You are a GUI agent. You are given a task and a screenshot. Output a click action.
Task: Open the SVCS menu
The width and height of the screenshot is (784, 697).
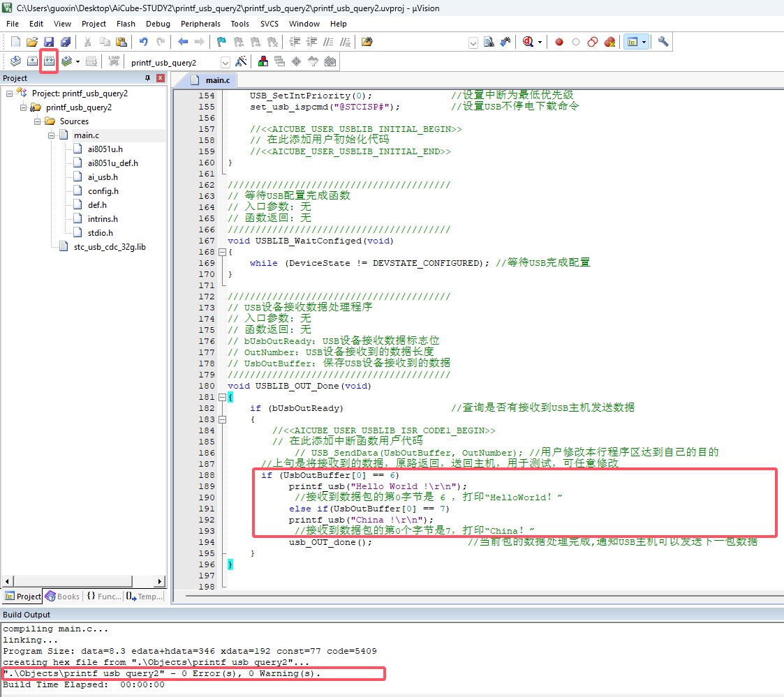click(269, 24)
